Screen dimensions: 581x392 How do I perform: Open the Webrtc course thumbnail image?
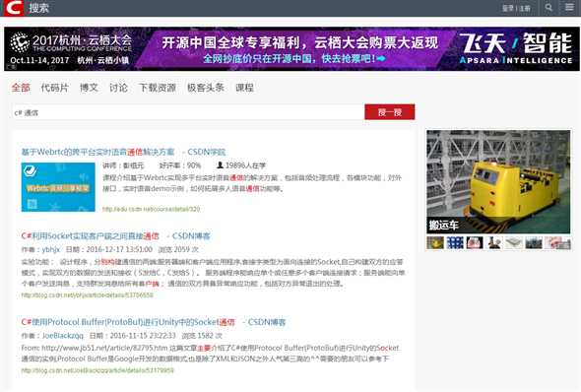point(58,187)
